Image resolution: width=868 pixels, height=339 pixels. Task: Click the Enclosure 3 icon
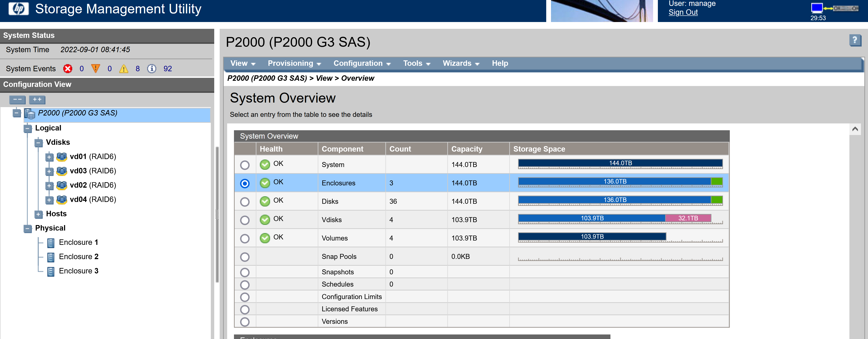(x=51, y=272)
